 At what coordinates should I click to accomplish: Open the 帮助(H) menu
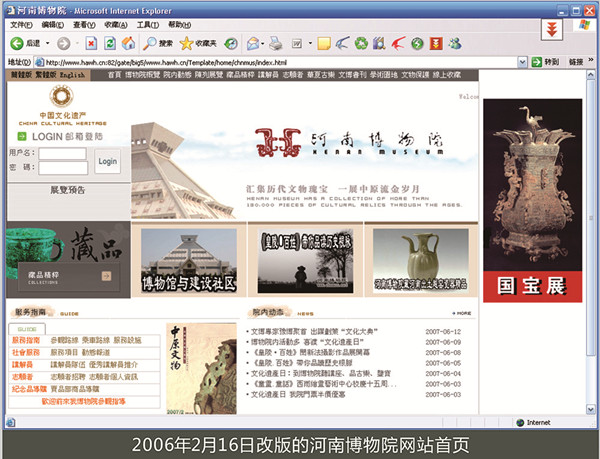click(x=179, y=25)
